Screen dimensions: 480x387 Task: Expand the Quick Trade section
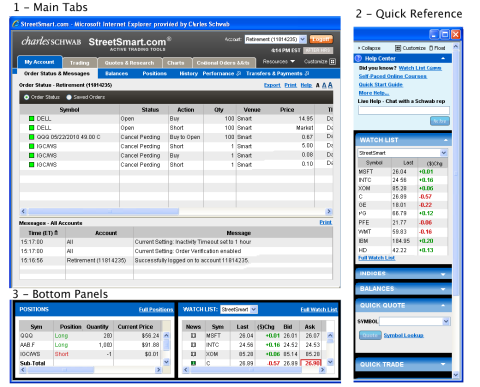point(443,364)
